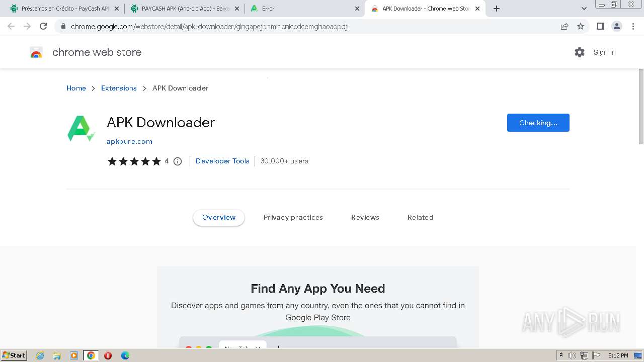Select the Reviews tab

365,218
